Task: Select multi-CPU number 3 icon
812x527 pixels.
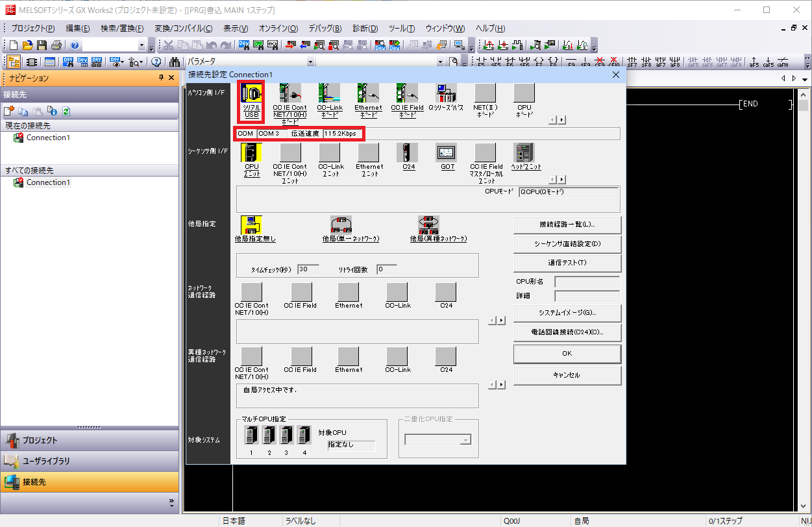Action: [x=286, y=435]
